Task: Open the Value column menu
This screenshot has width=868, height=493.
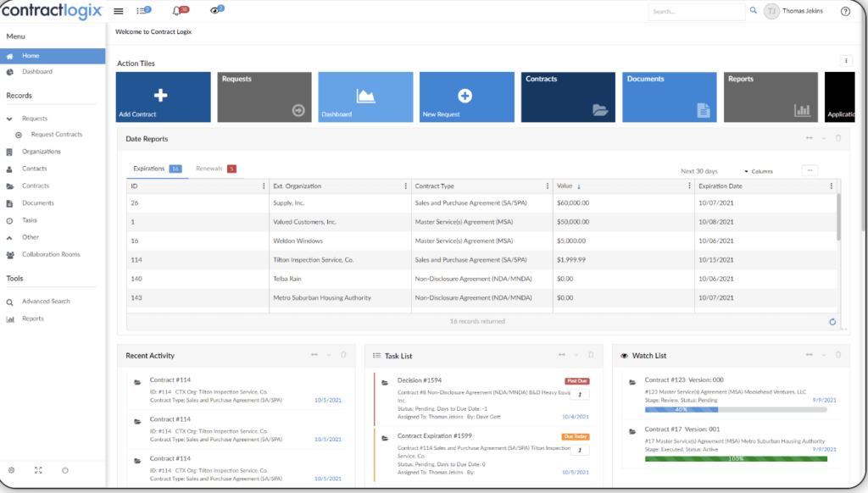Action: point(689,186)
